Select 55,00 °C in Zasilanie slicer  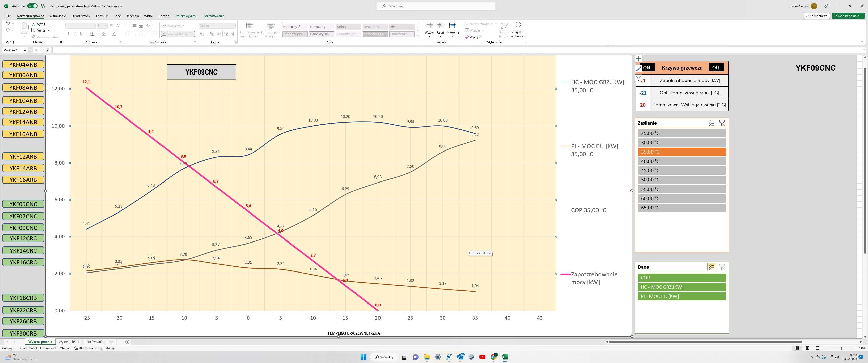click(682, 189)
